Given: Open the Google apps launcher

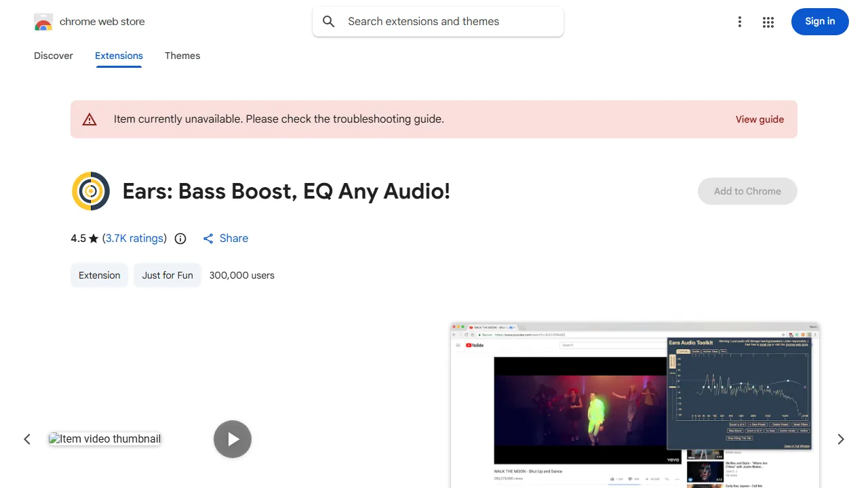Looking at the screenshot, I should click(768, 22).
